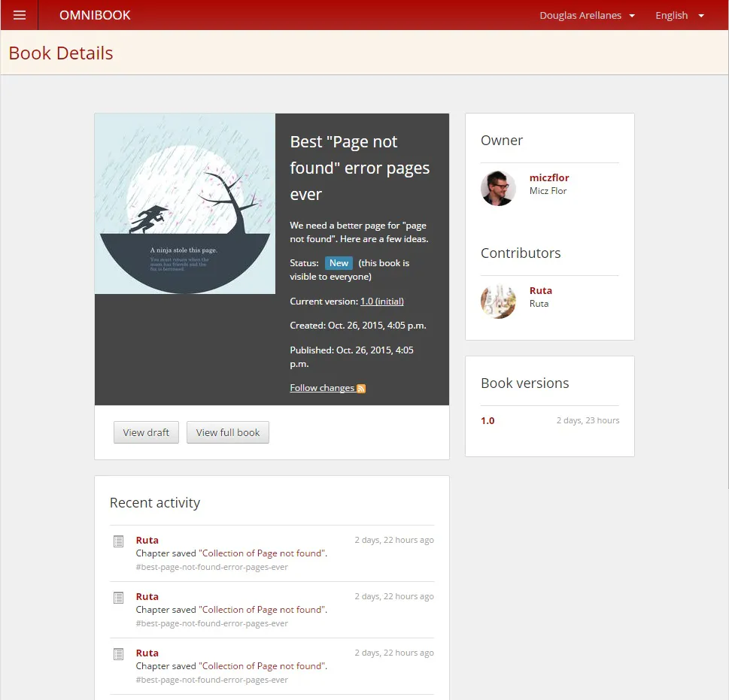729x700 pixels.
Task: Click the owner avatar of Micz Flor
Action: (498, 188)
